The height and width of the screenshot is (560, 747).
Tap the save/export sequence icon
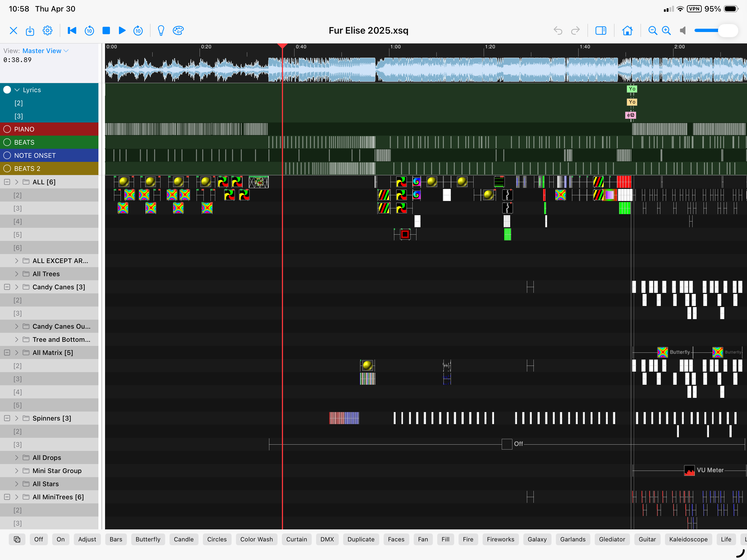coord(30,31)
